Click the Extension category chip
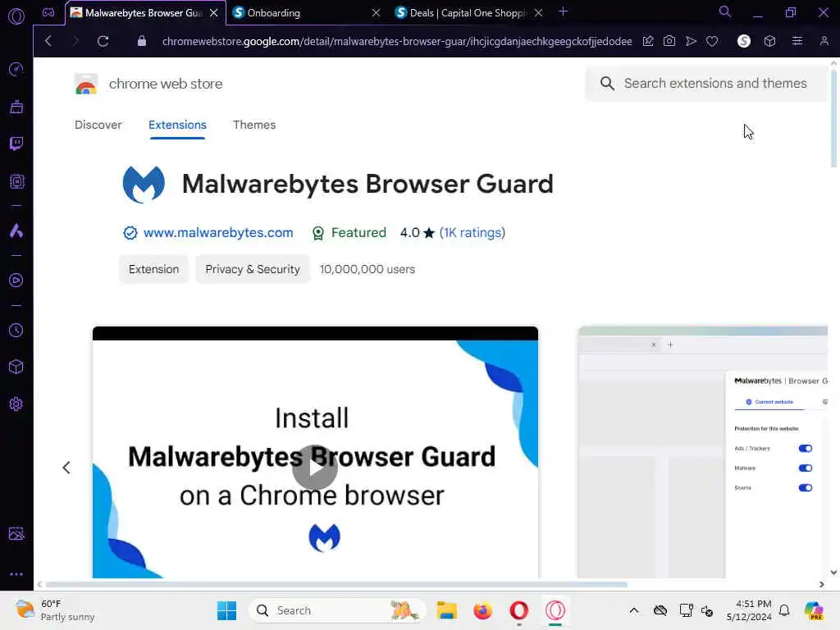Viewport: 840px width, 630px height. click(x=153, y=269)
